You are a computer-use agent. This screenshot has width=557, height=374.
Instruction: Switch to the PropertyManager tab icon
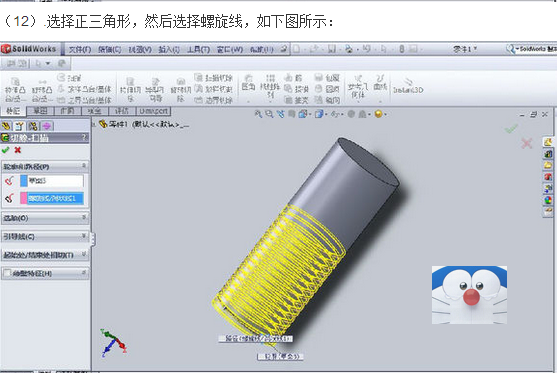coord(19,126)
